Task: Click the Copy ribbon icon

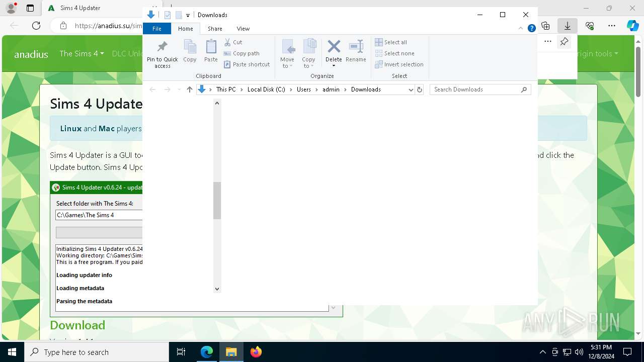Action: tap(190, 51)
